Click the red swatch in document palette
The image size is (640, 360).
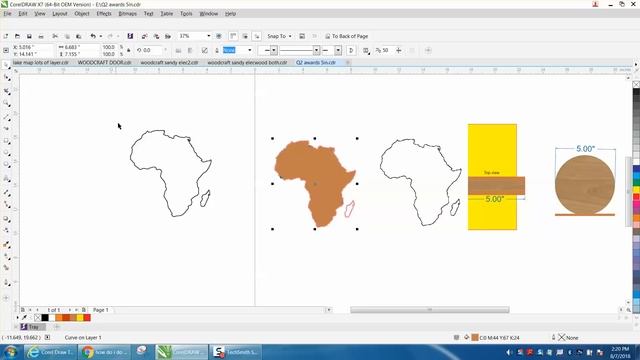[87, 318]
